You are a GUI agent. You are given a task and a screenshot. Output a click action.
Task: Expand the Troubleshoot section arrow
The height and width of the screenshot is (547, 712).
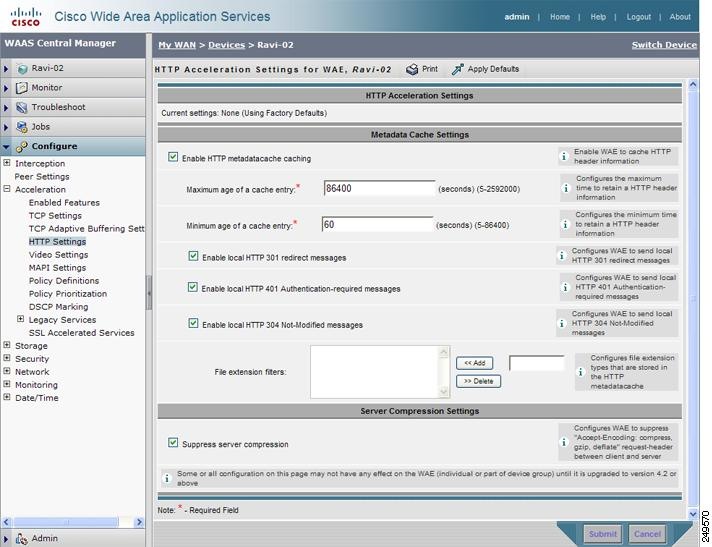(6, 108)
